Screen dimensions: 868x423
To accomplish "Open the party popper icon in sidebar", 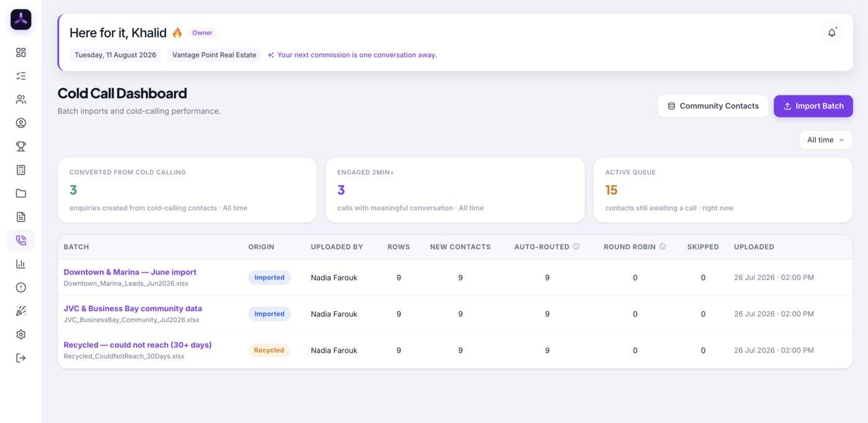I will point(21,311).
